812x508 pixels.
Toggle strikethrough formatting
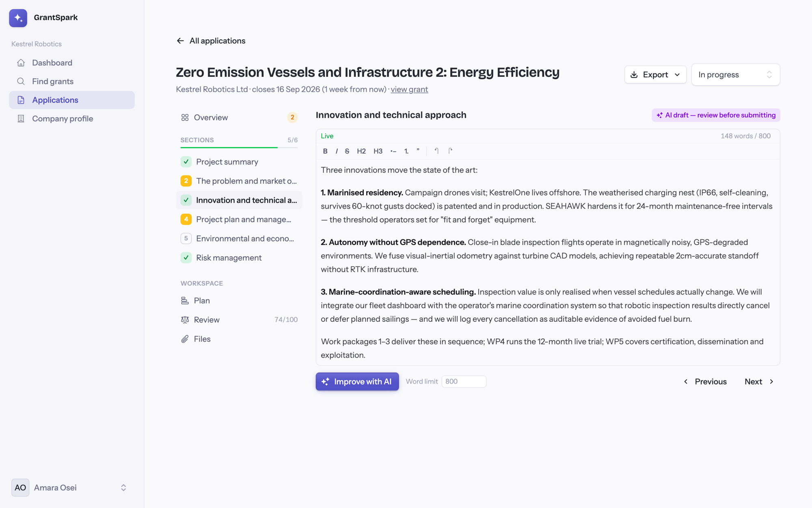(347, 151)
